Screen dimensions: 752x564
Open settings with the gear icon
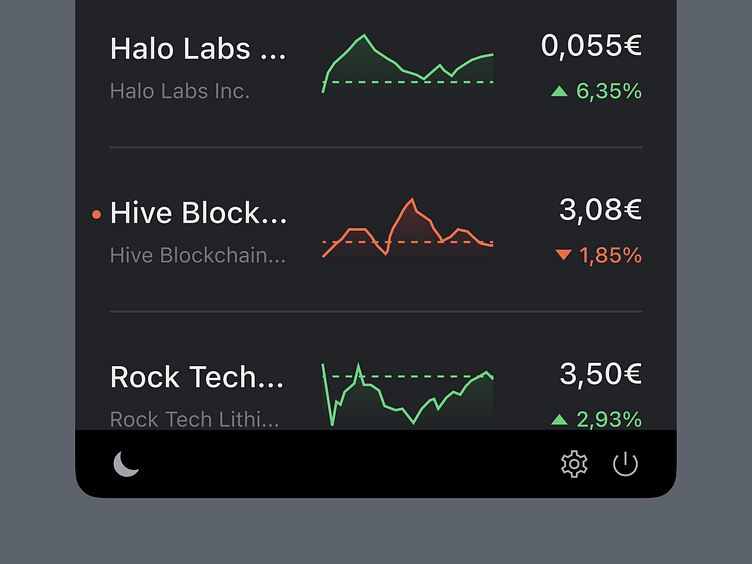coord(574,464)
